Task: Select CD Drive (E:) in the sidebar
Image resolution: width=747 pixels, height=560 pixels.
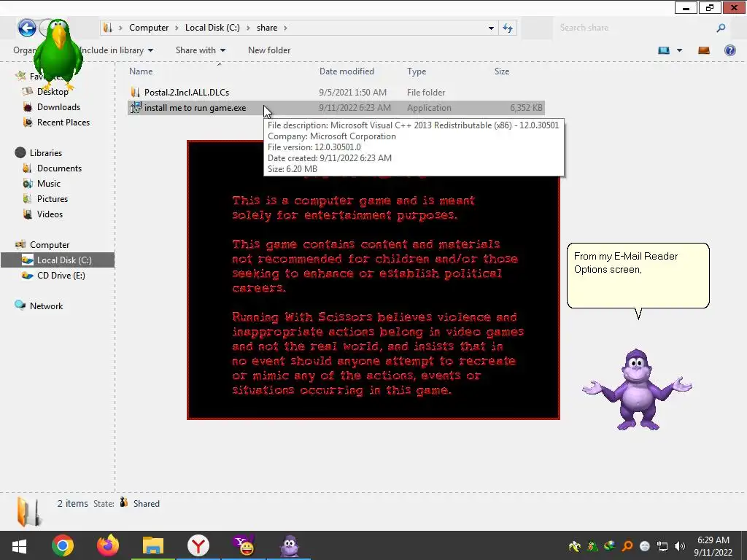Action: 61,275
